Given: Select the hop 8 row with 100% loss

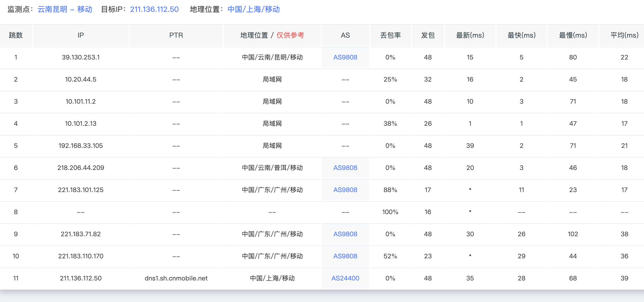Looking at the screenshot, I should click(x=322, y=212).
